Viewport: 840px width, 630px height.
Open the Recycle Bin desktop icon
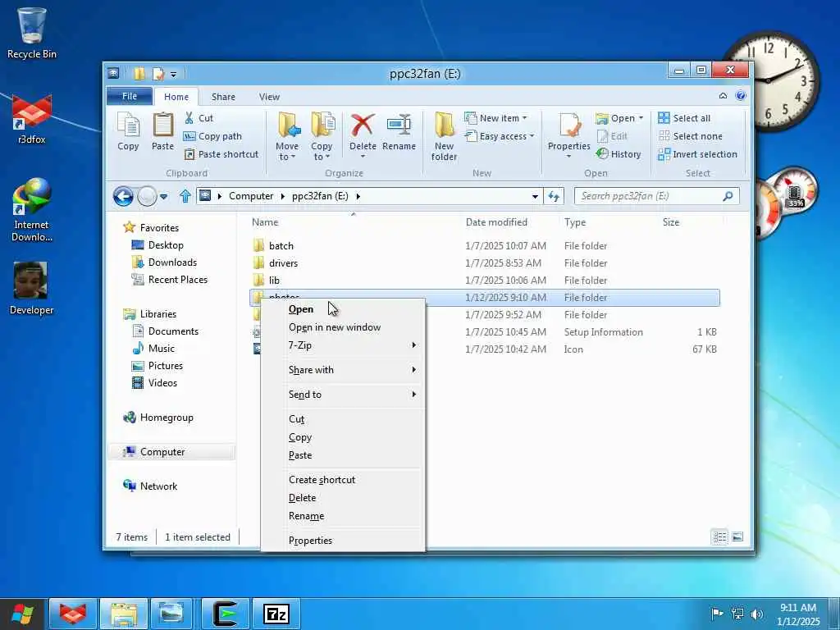coord(32,33)
